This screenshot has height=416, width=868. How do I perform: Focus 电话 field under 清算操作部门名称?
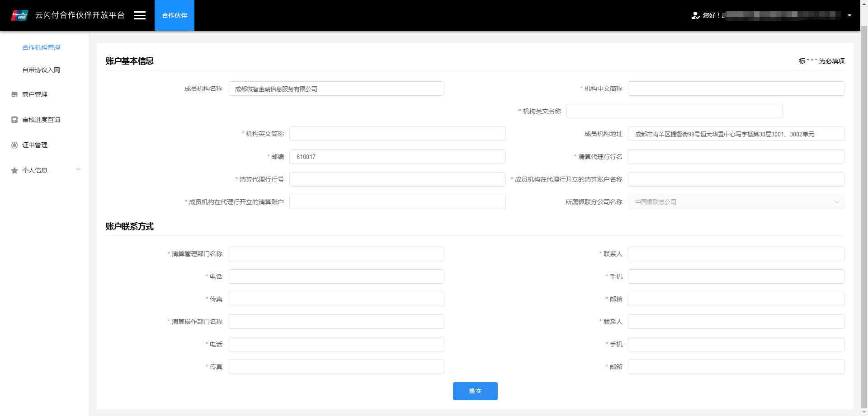[x=336, y=344]
